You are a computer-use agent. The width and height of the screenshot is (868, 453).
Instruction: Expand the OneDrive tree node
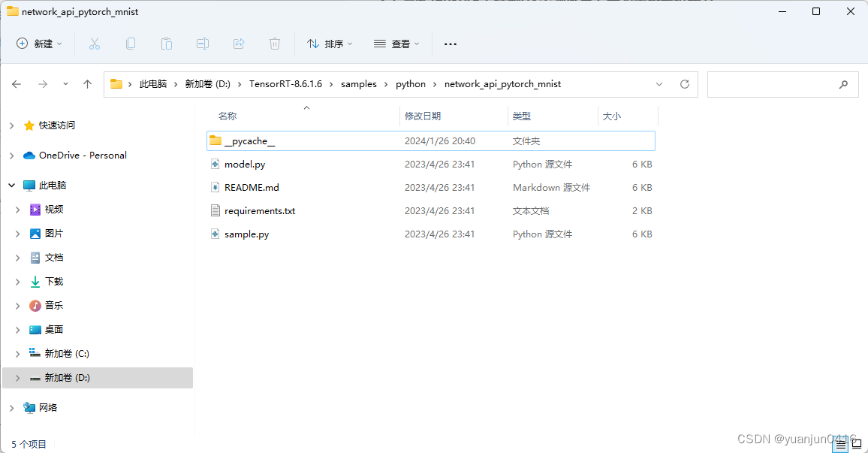(x=11, y=156)
